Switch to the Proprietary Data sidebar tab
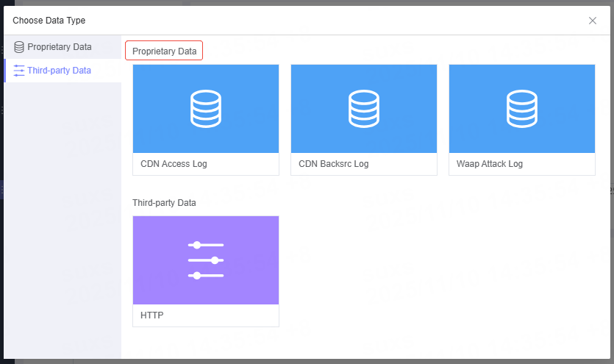 coord(60,47)
